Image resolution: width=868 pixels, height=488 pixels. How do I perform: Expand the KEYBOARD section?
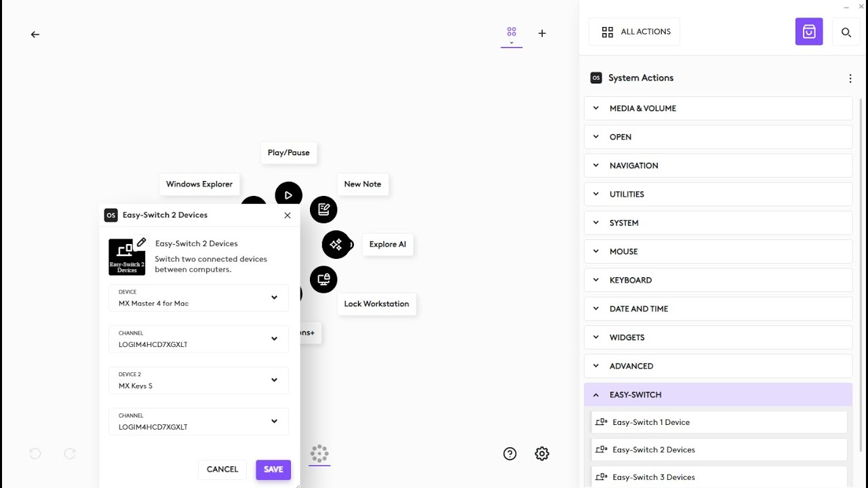coord(718,280)
